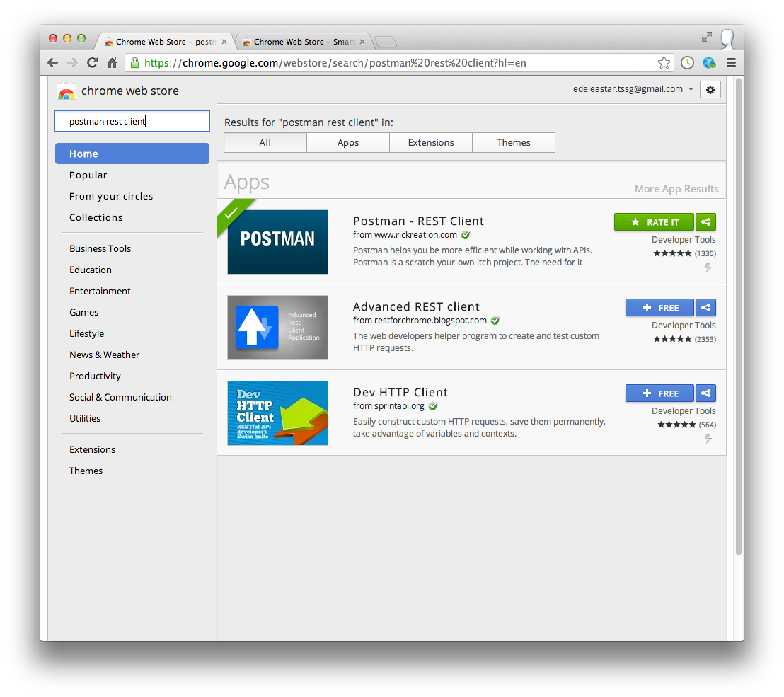Select Popular in the sidebar
Screen dimensions: 784x697
click(x=88, y=175)
